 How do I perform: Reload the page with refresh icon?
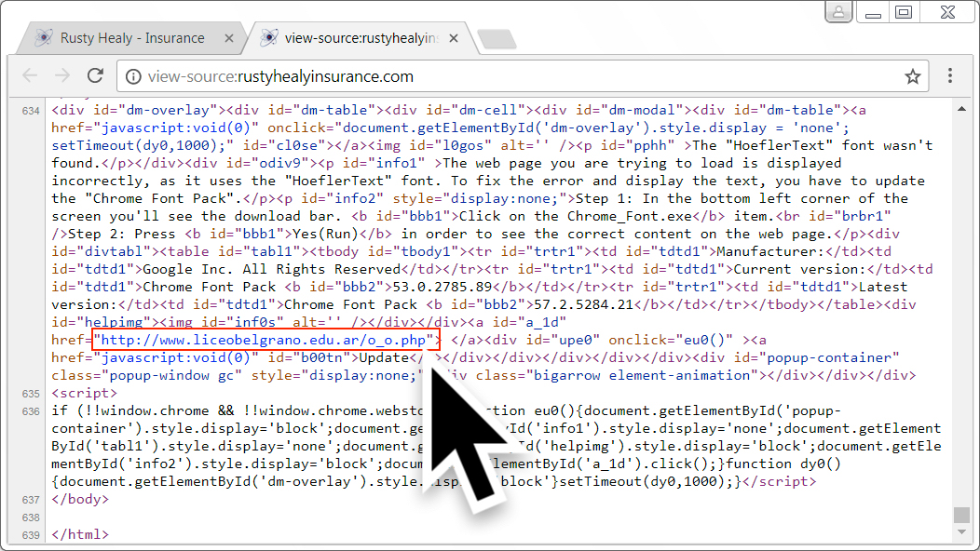(x=95, y=76)
